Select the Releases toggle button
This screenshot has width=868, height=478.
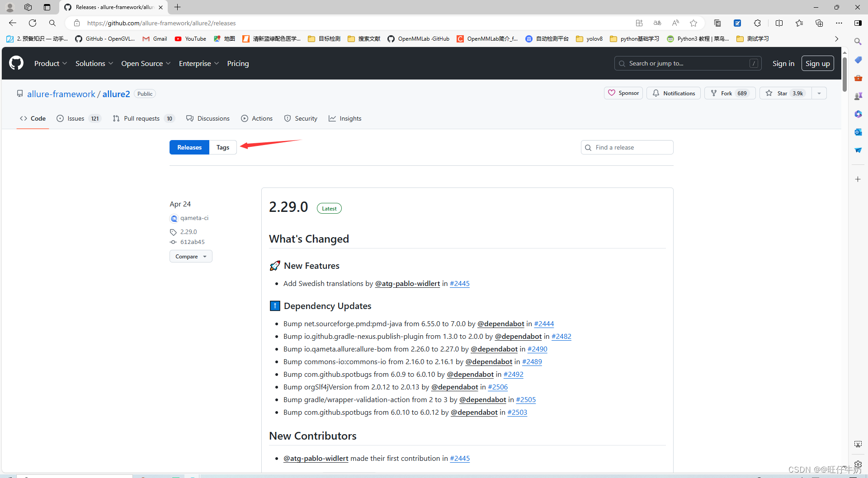pos(189,147)
